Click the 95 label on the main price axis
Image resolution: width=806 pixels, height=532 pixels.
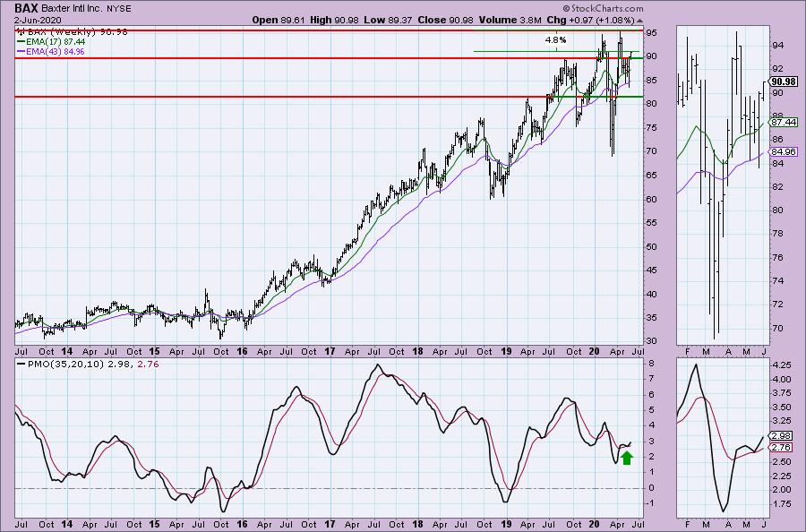[651, 33]
